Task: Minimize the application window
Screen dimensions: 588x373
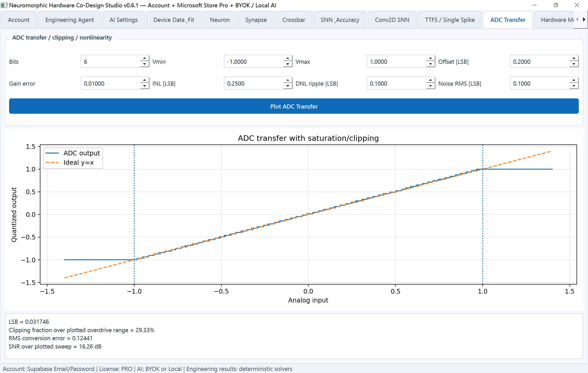Action: click(x=535, y=5)
